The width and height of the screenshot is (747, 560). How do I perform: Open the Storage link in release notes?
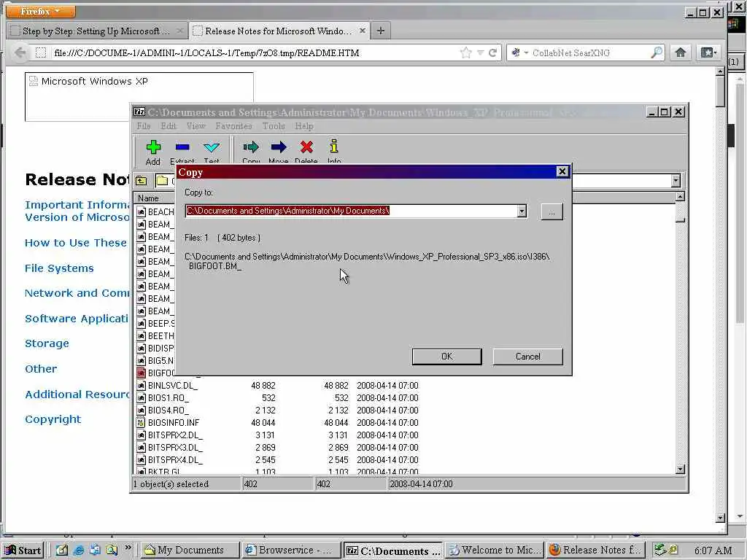tap(47, 343)
